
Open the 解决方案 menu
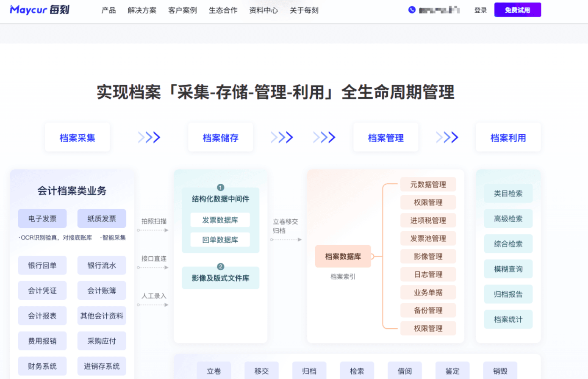tap(142, 10)
